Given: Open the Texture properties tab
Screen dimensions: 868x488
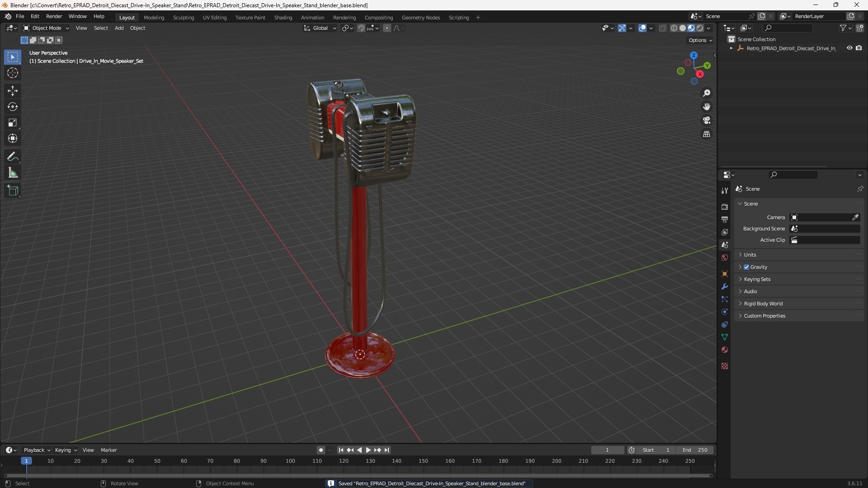Looking at the screenshot, I should click(725, 366).
